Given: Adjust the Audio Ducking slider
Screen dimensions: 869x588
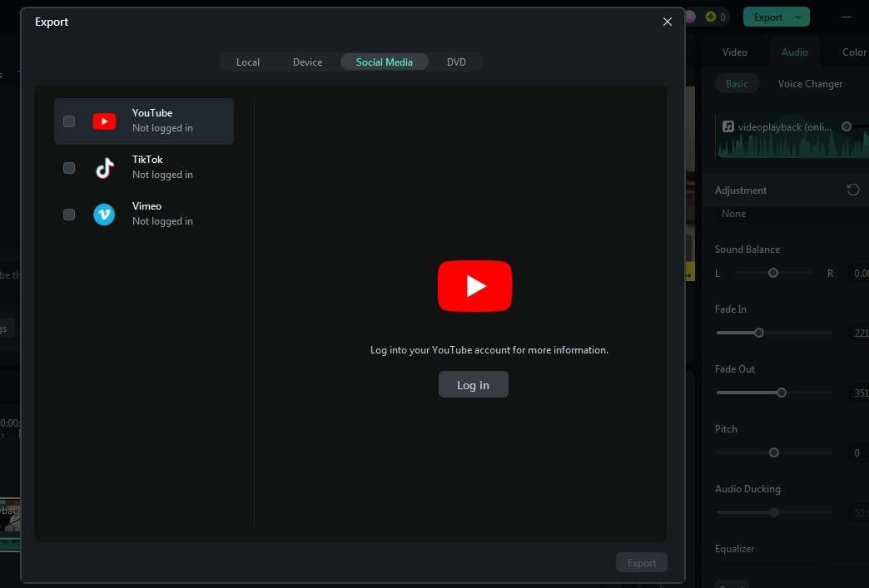Looking at the screenshot, I should [773, 512].
